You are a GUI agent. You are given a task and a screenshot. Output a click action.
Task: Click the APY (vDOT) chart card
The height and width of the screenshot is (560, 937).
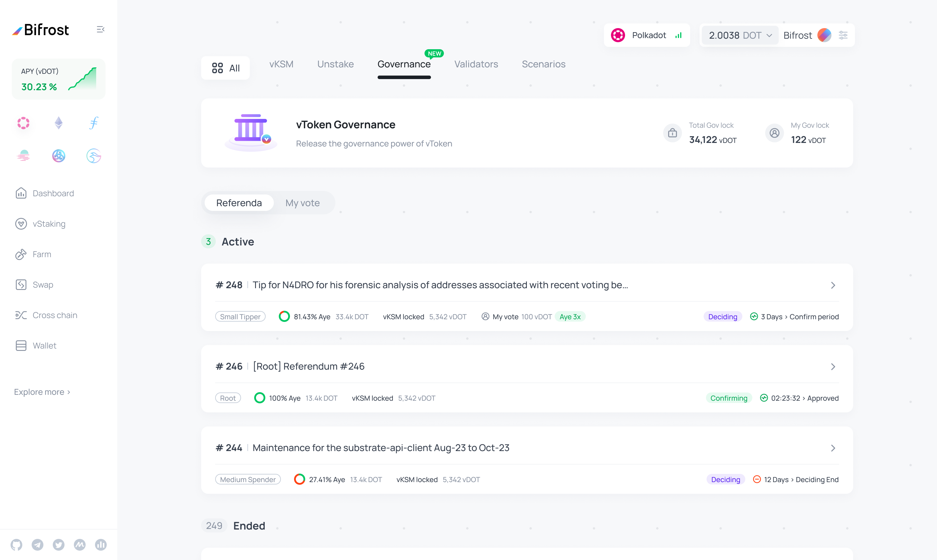tap(59, 79)
